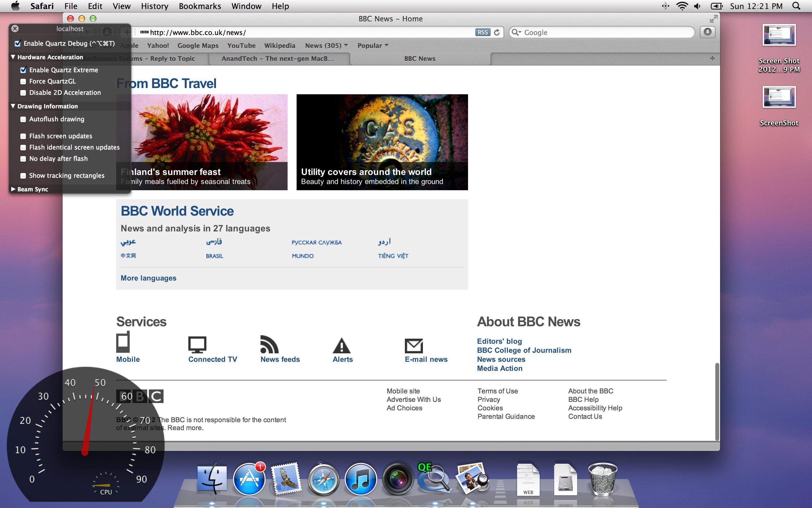Click the RSS button in address bar
The height and width of the screenshot is (508, 812).
tap(482, 32)
